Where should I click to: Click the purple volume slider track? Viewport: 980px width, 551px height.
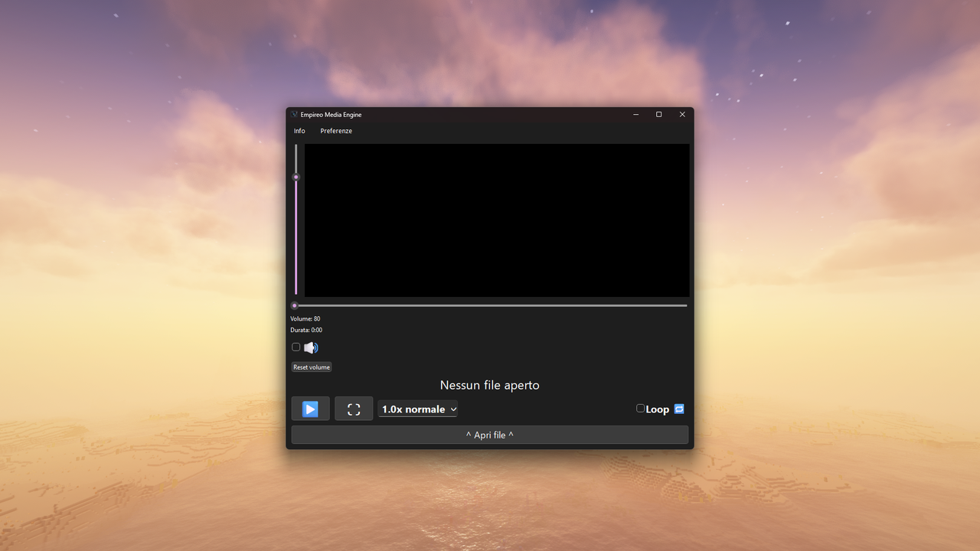pyautogui.click(x=296, y=237)
